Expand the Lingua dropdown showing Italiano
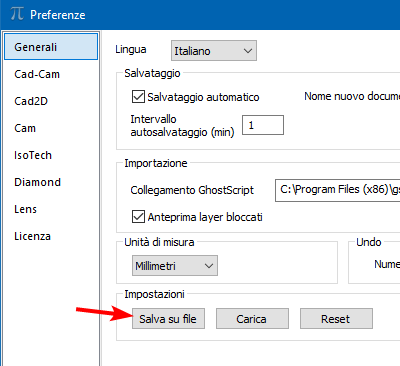Image resolution: width=400 pixels, height=366 pixels. [x=214, y=51]
